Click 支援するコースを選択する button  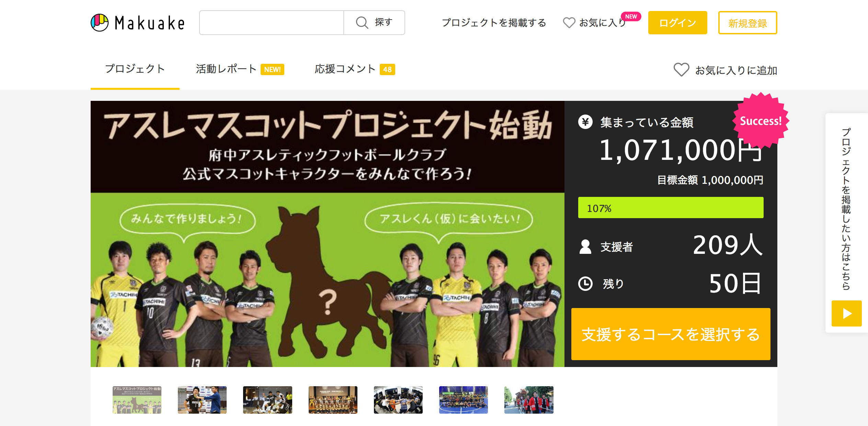pos(671,334)
